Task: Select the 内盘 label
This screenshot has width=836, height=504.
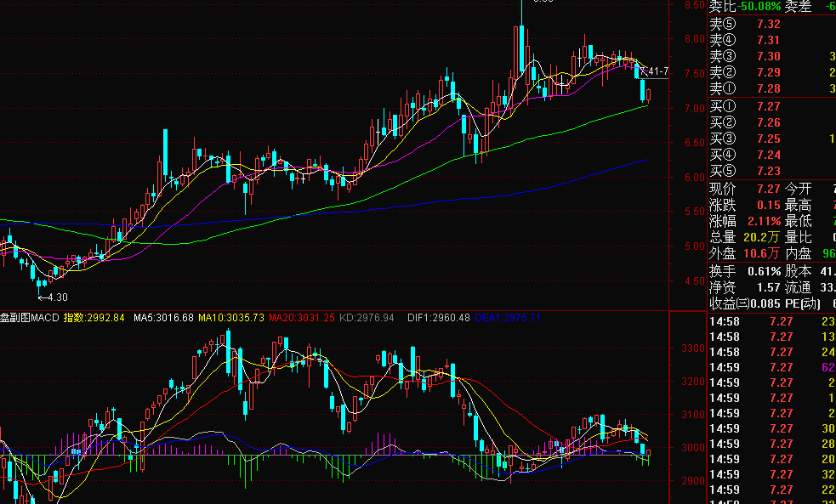Action: point(798,253)
